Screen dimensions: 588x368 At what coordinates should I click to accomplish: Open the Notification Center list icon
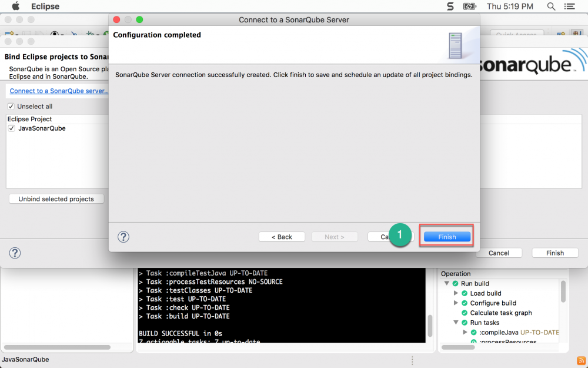tap(569, 6)
